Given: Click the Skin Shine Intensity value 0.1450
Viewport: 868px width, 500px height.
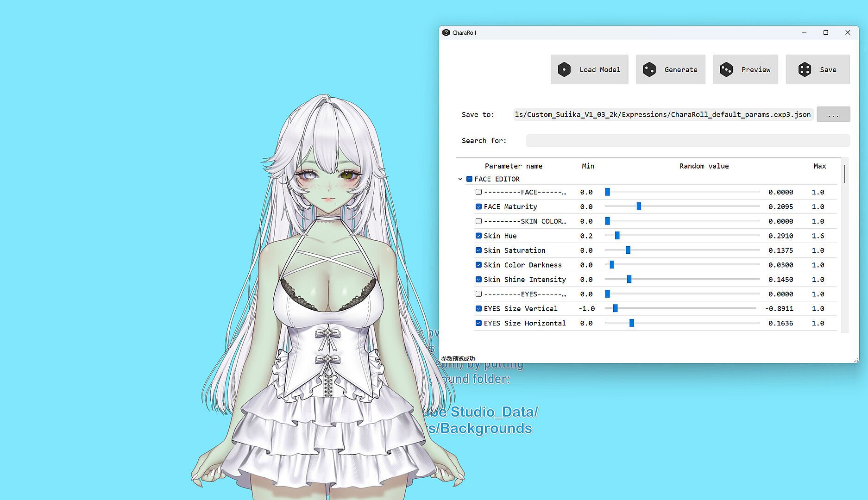Looking at the screenshot, I should pyautogui.click(x=781, y=280).
